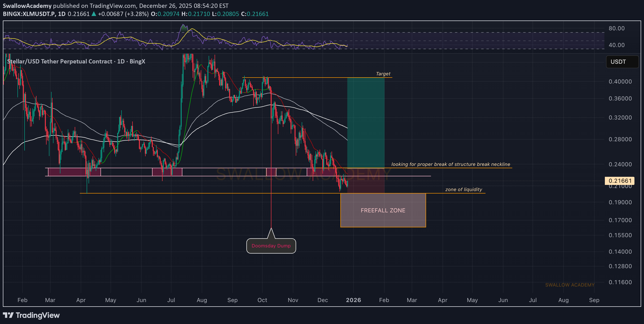Image resolution: width=644 pixels, height=324 pixels.
Task: Click the RSI 40.00 scale value
Action: coord(616,45)
